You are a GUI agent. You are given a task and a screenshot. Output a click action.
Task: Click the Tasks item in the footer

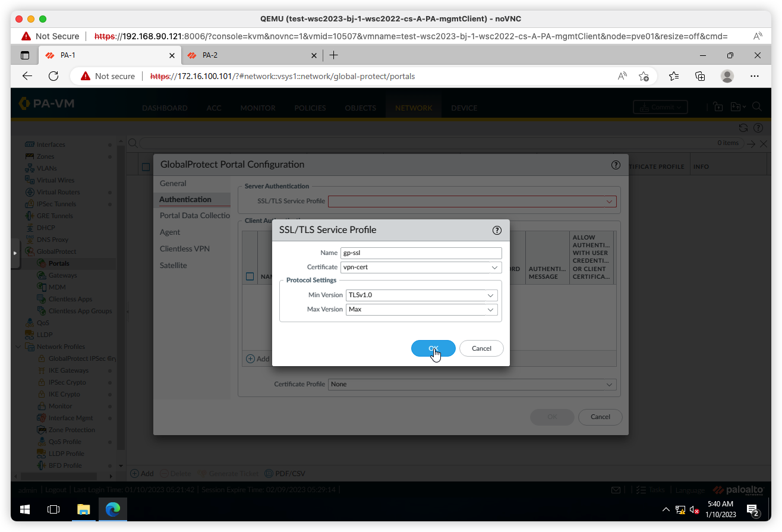[650, 490]
